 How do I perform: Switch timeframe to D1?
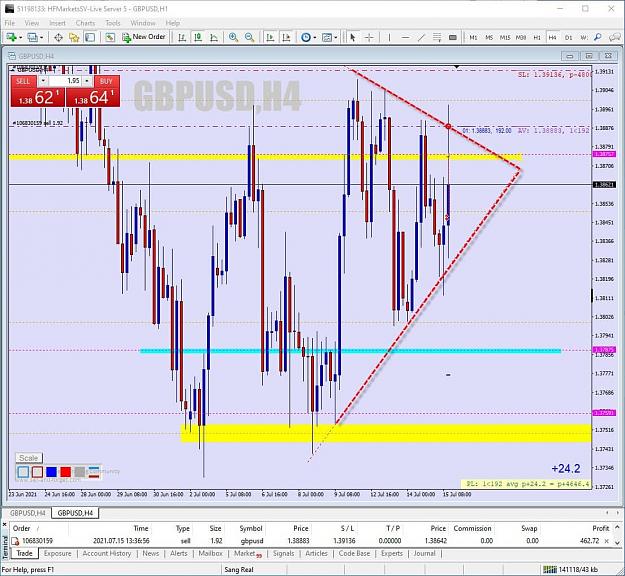[568, 37]
